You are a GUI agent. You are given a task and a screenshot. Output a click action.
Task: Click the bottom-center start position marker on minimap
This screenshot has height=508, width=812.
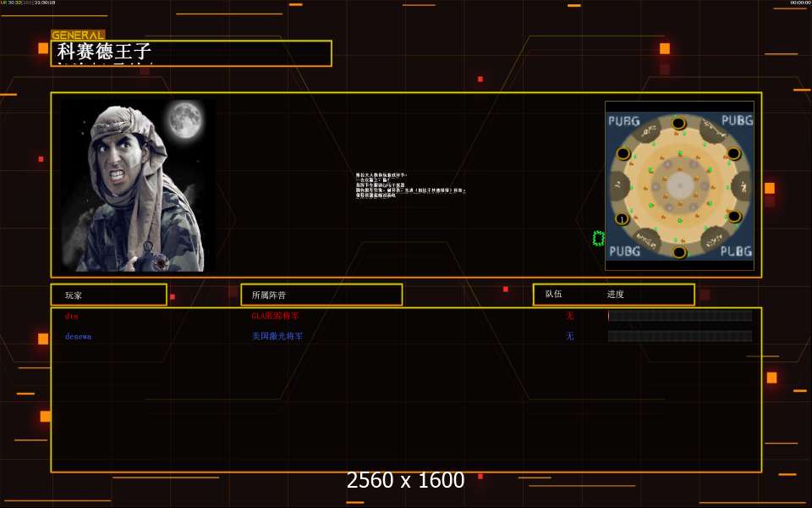tap(678, 251)
